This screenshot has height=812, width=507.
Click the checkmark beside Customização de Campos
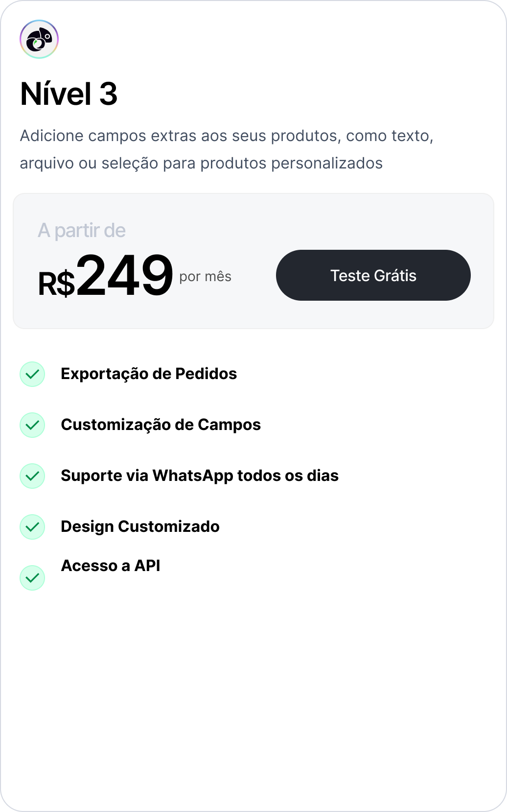pyautogui.click(x=32, y=425)
